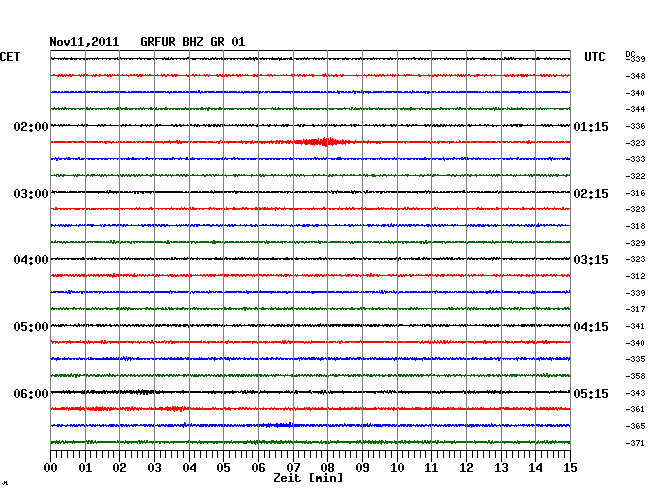Click the x-axis minute label 14
650x494 pixels.
[535, 468]
